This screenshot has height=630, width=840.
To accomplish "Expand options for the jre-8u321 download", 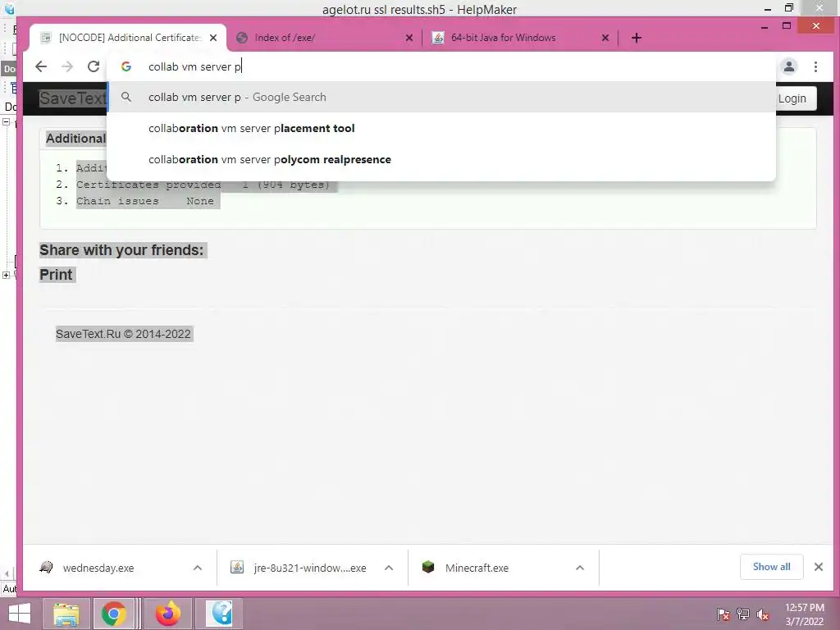I will pos(389,568).
